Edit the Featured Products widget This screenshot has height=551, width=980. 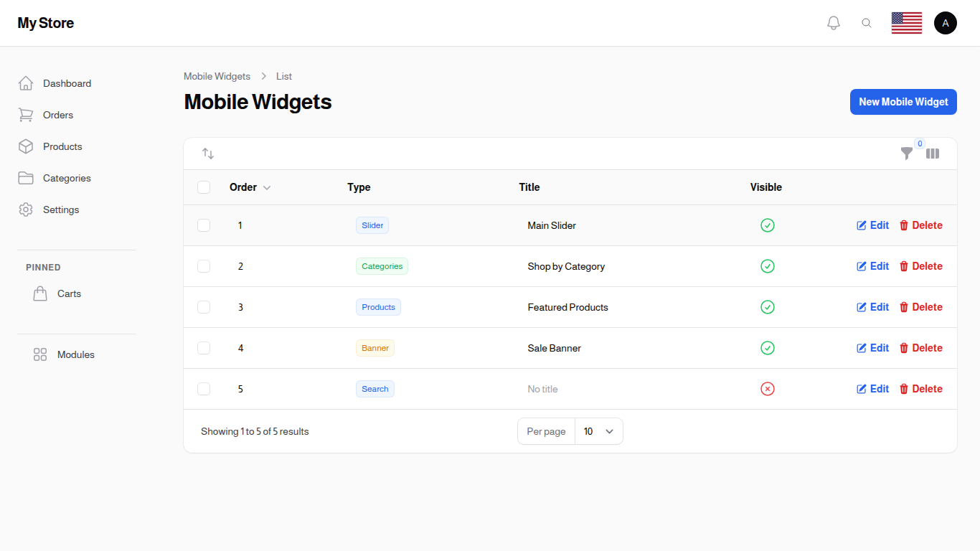tap(872, 306)
